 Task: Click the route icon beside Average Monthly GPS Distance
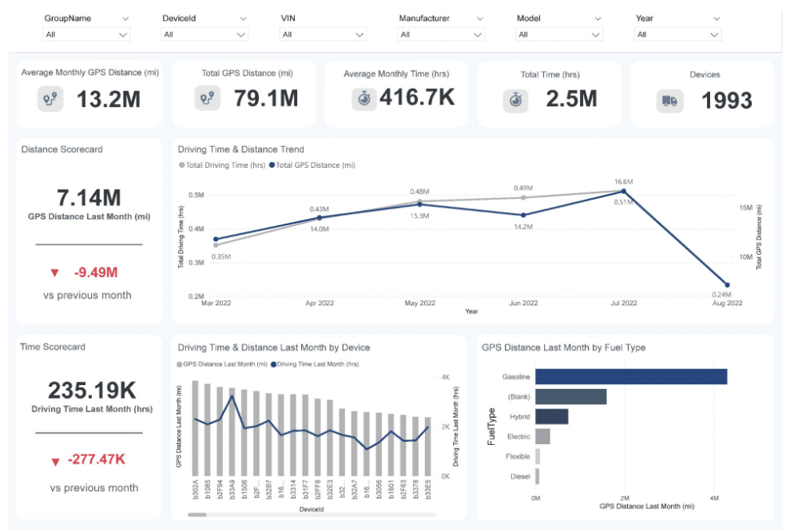click(50, 100)
